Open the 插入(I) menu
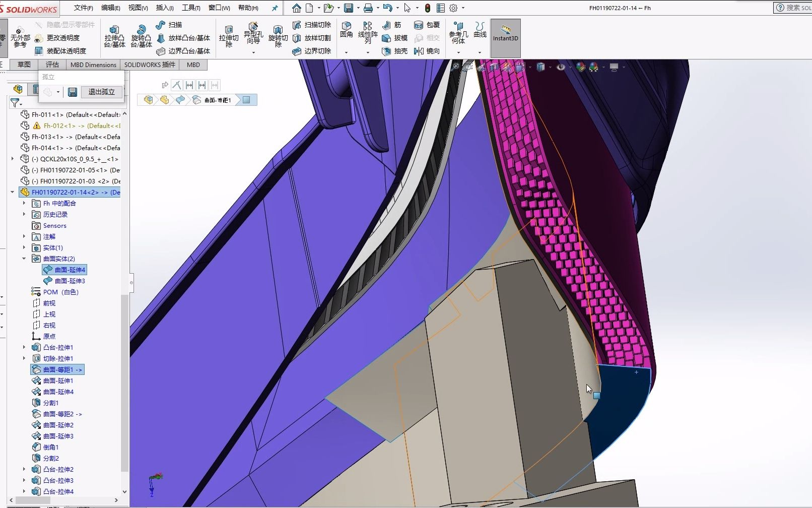 (165, 8)
